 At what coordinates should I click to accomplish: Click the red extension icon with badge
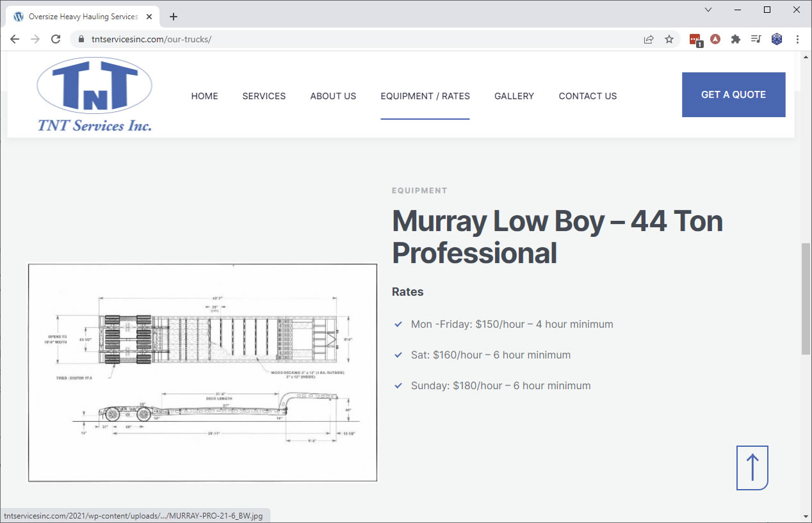click(x=695, y=40)
